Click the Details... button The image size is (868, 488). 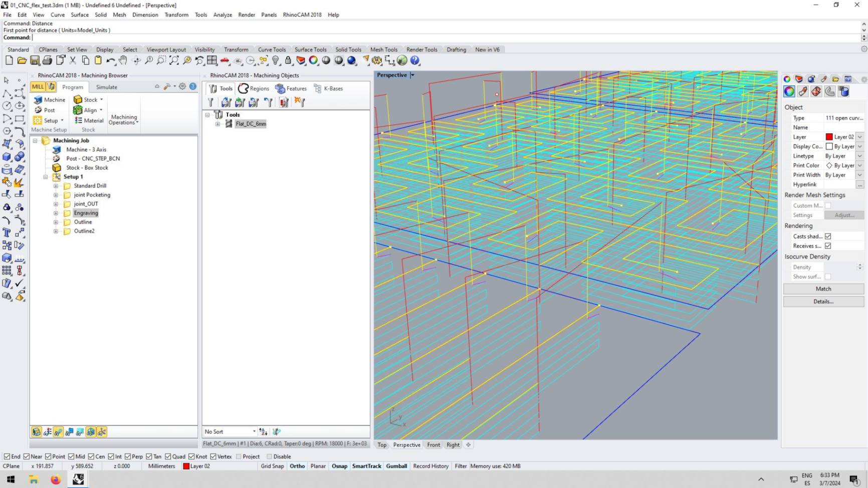coord(823,302)
